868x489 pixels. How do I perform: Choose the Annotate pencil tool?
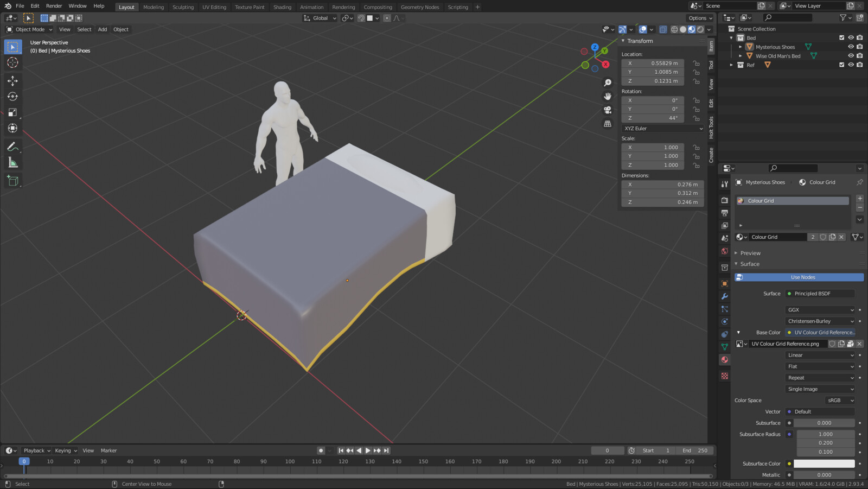tap(12, 147)
